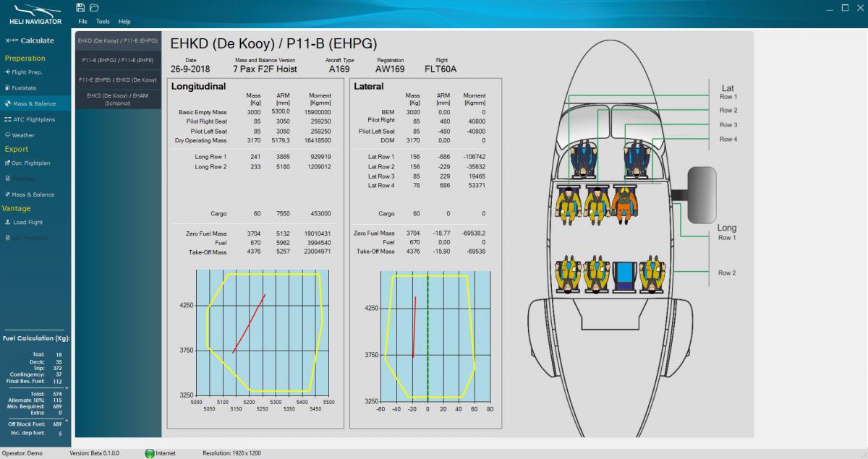Switch to EHKD (De Kooy) / EHAM (Schiphol) tab
This screenshot has width=868, height=459.
pos(118,99)
